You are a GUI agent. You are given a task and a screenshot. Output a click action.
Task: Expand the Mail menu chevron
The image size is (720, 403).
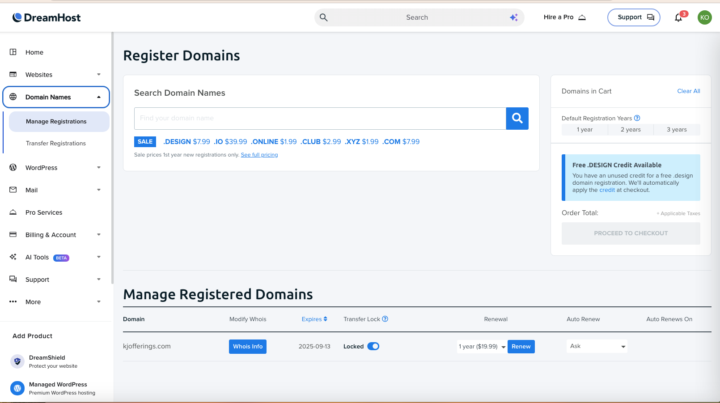point(99,190)
